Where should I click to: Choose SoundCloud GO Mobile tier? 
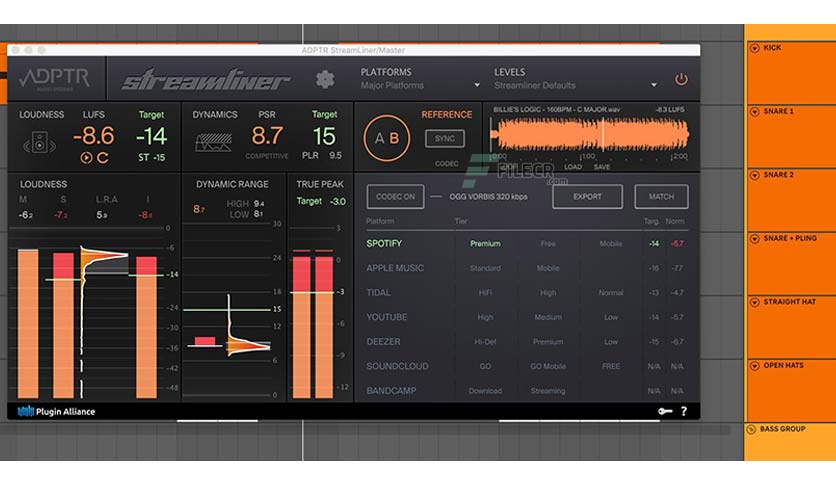(x=548, y=366)
